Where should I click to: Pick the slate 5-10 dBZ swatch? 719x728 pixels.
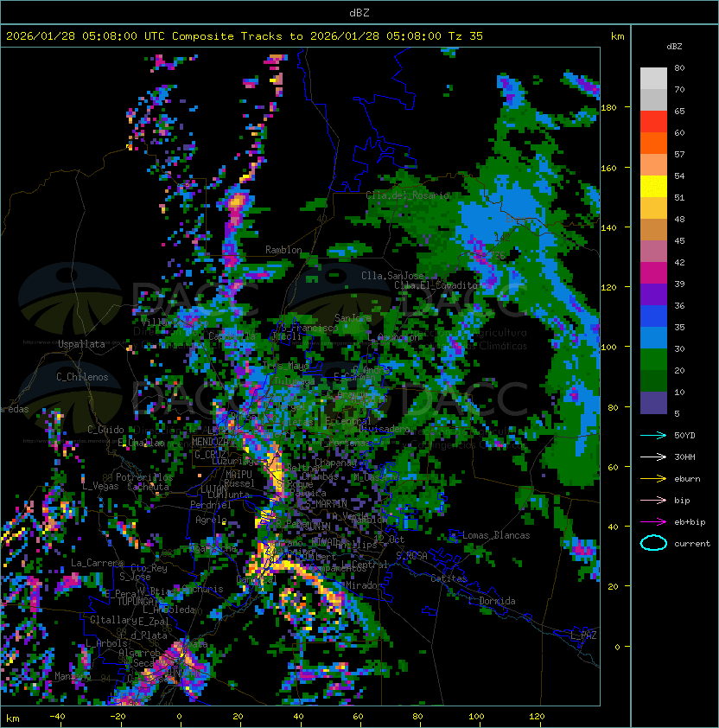click(x=653, y=403)
